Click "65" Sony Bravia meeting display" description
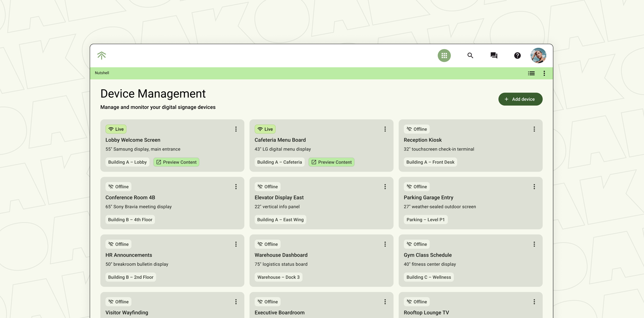Image resolution: width=644 pixels, height=318 pixels. click(x=139, y=207)
